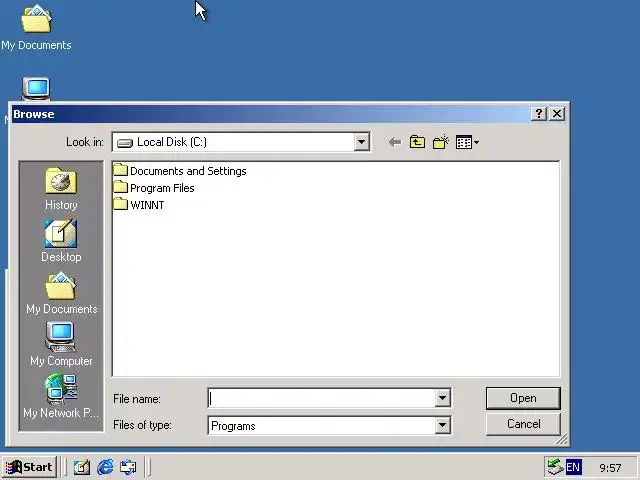Create a new folder from the toolbar
This screenshot has height=480, width=640.
click(x=440, y=142)
